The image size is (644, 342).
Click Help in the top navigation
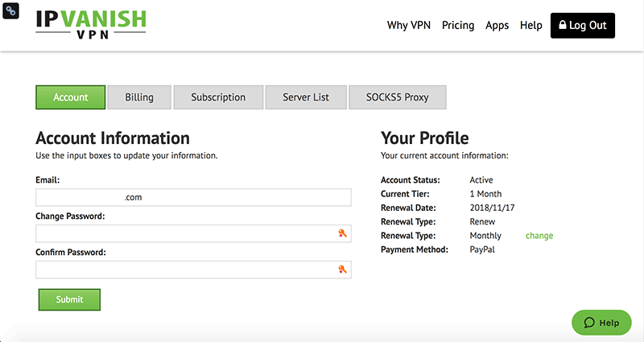531,26
